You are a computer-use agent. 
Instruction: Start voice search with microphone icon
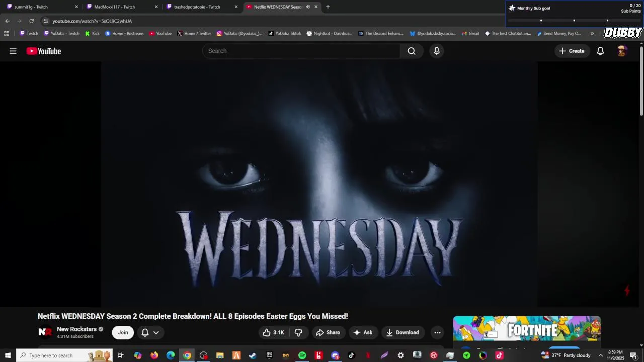tap(437, 51)
